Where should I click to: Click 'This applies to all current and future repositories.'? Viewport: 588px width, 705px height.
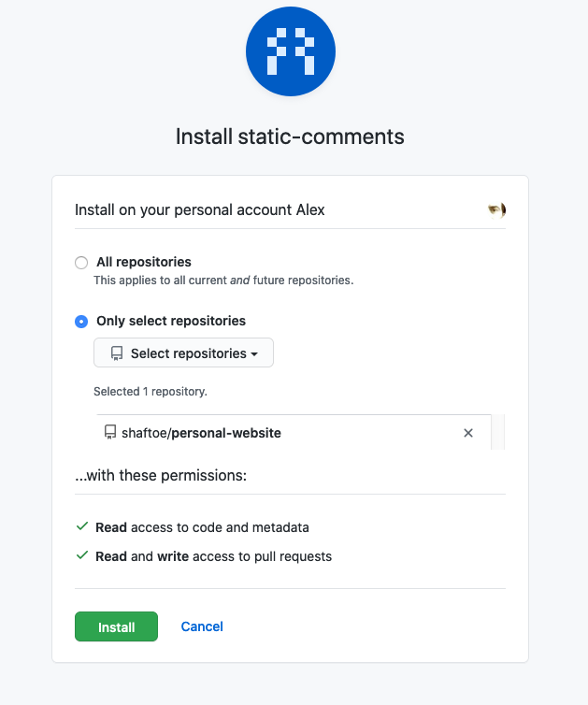coord(223,281)
